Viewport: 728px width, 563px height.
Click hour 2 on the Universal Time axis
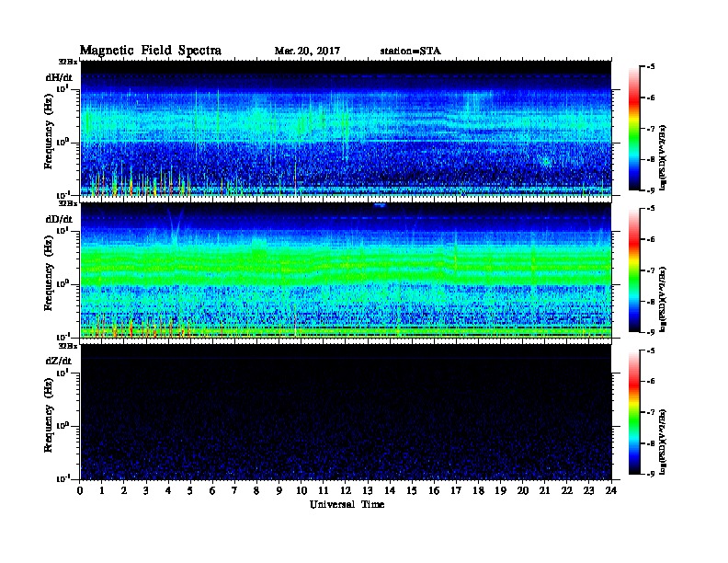(x=124, y=490)
